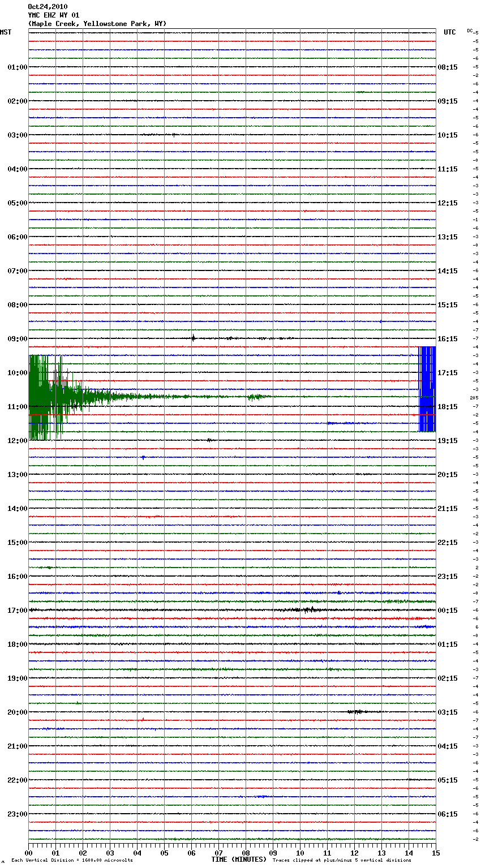Click the date label Oct24,2010
The width and height of the screenshot is (481, 868).
(48, 7)
